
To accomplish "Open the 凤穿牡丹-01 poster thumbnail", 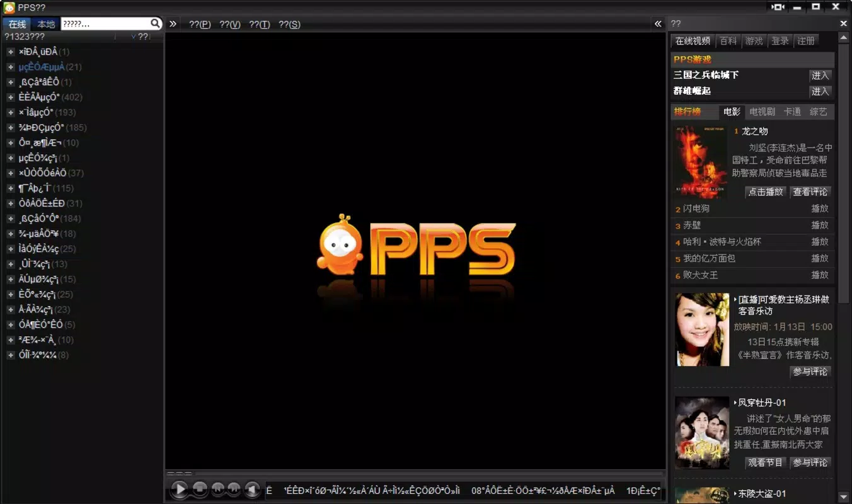I will point(702,433).
